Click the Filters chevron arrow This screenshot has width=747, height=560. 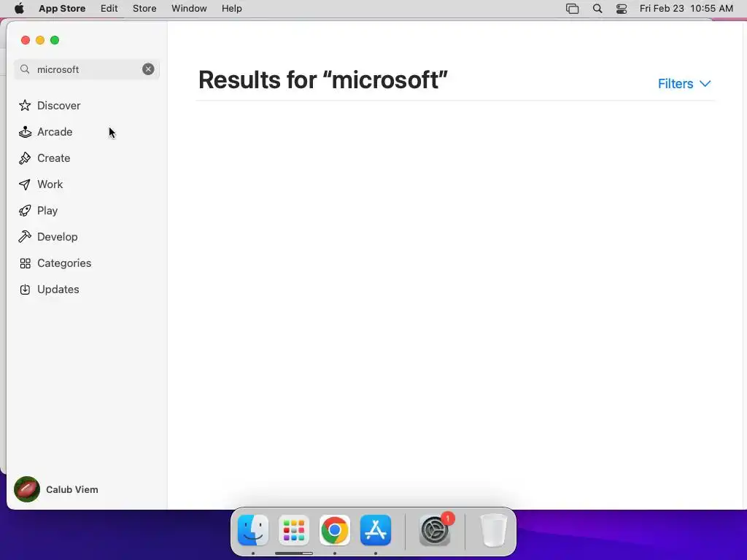(x=705, y=84)
